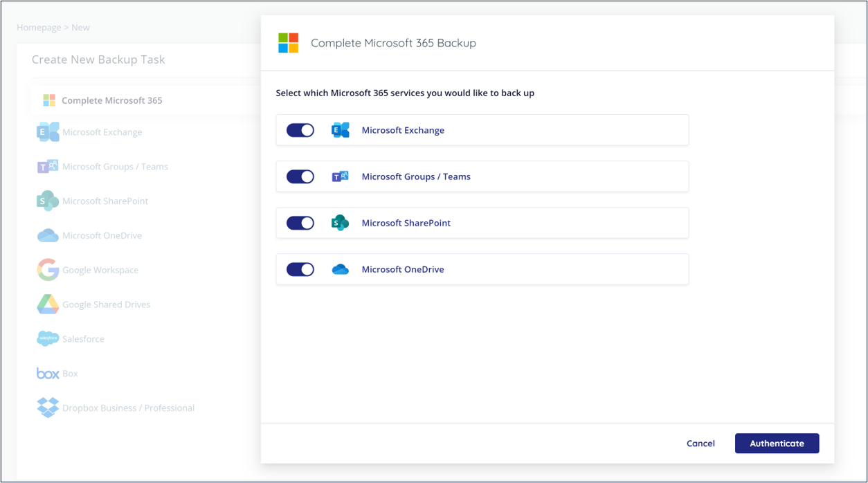This screenshot has width=868, height=483.
Task: Toggle the Microsoft Exchange backup switch
Action: click(300, 130)
